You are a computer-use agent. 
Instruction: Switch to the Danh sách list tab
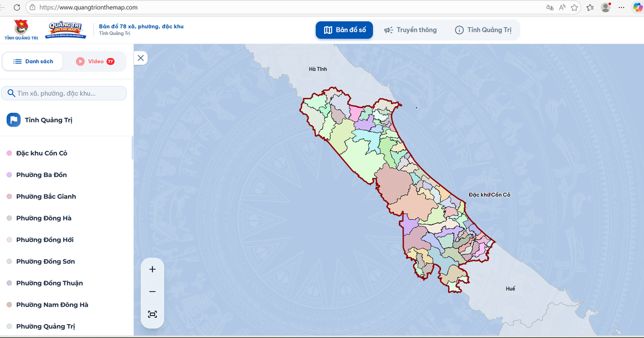tap(33, 62)
